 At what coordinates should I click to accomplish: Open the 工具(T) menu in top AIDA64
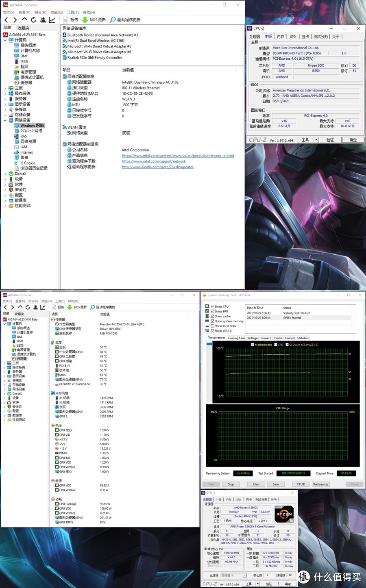coord(73,12)
